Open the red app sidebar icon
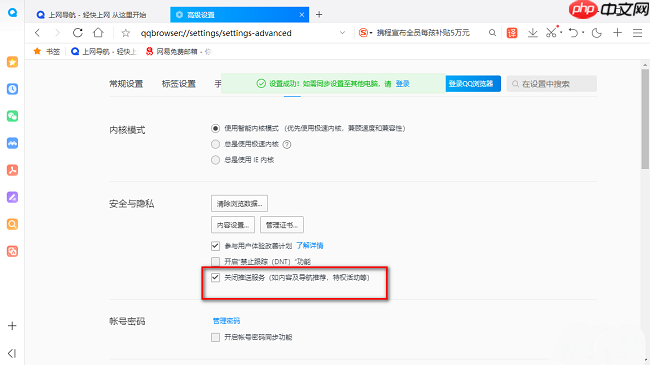 [x=12, y=251]
